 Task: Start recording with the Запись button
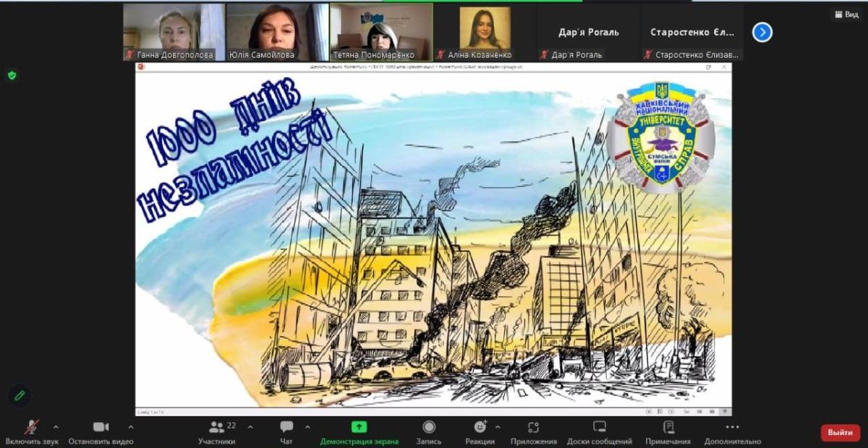[x=429, y=432]
